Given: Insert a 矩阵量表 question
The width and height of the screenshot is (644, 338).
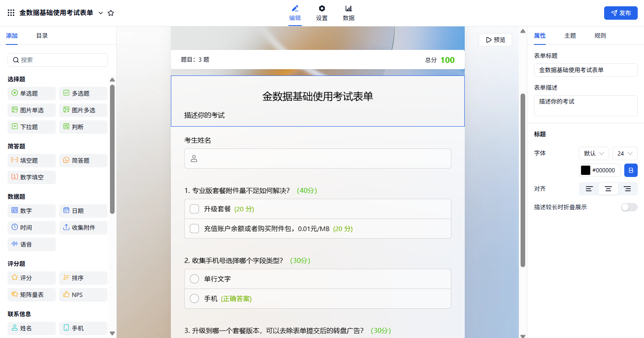Looking at the screenshot, I should [x=31, y=295].
